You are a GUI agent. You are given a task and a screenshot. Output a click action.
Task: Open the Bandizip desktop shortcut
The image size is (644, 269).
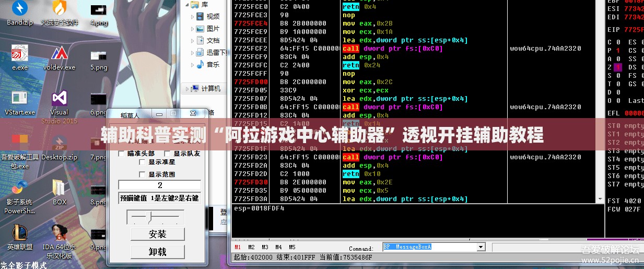click(20, 14)
